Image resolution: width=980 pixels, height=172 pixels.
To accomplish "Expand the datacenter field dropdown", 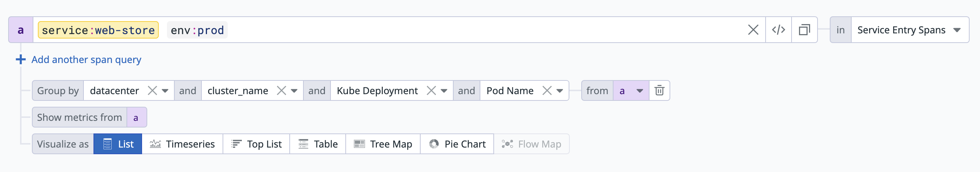I will coord(165,90).
